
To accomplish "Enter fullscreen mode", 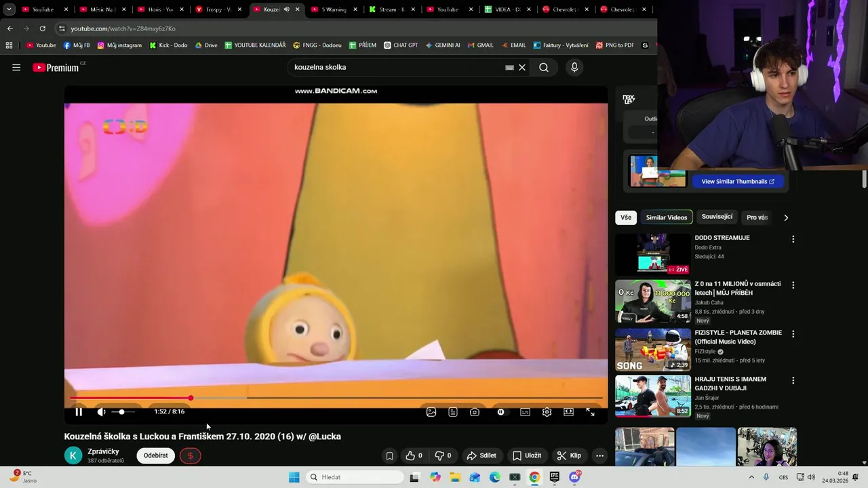I will coord(590,411).
